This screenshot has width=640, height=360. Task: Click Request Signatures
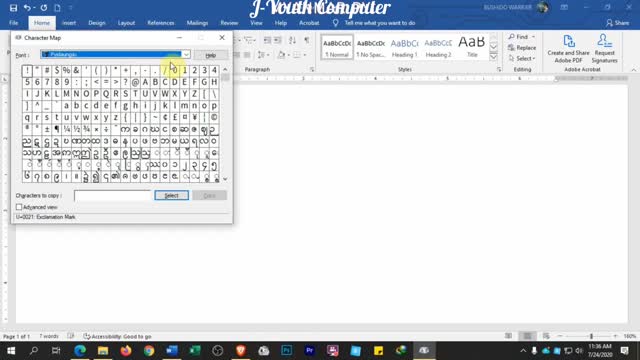coord(604,49)
